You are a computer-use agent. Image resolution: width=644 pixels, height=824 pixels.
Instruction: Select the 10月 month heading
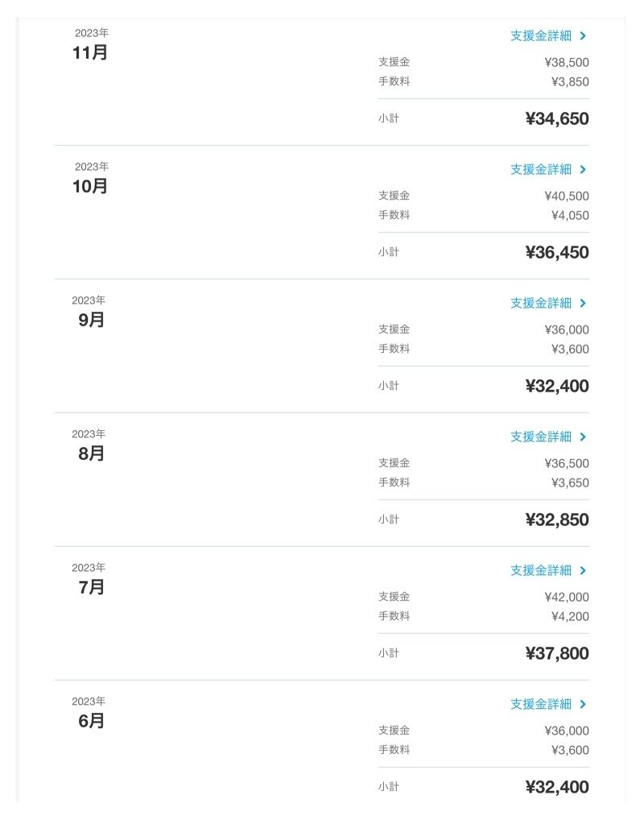90,187
